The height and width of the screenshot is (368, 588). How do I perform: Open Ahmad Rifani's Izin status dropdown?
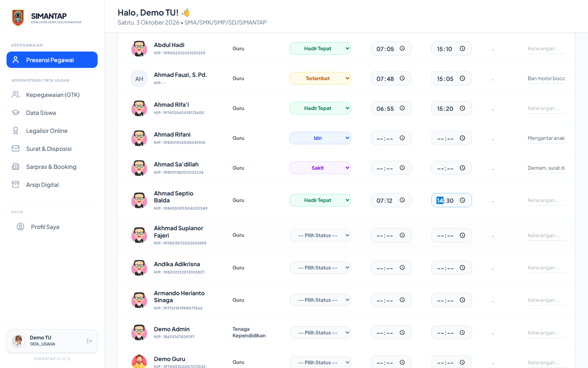[x=320, y=138]
